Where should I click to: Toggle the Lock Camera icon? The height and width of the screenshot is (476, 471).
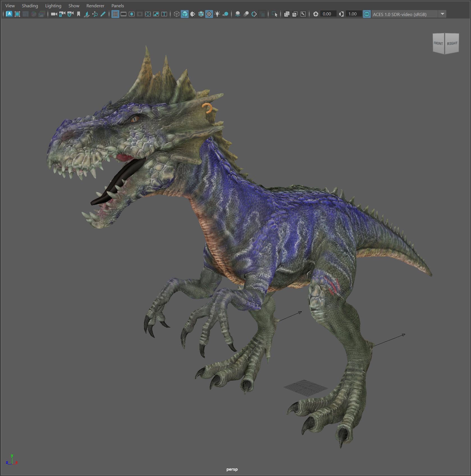coord(62,14)
